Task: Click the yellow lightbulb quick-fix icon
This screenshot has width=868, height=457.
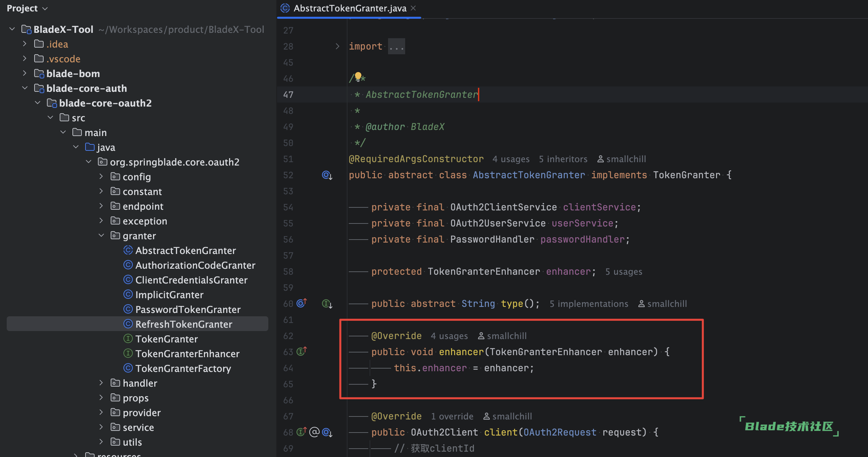Action: point(358,76)
